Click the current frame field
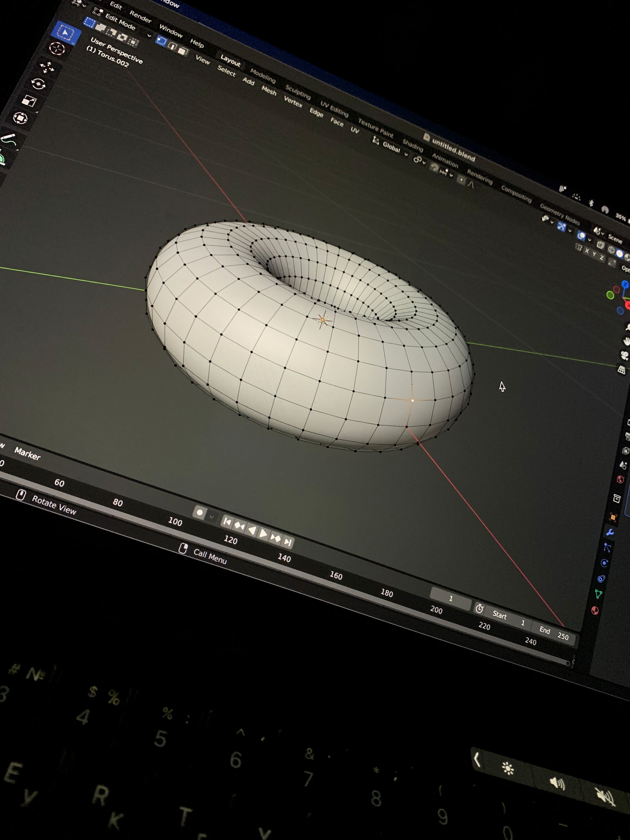The image size is (630, 840). pyautogui.click(x=451, y=599)
